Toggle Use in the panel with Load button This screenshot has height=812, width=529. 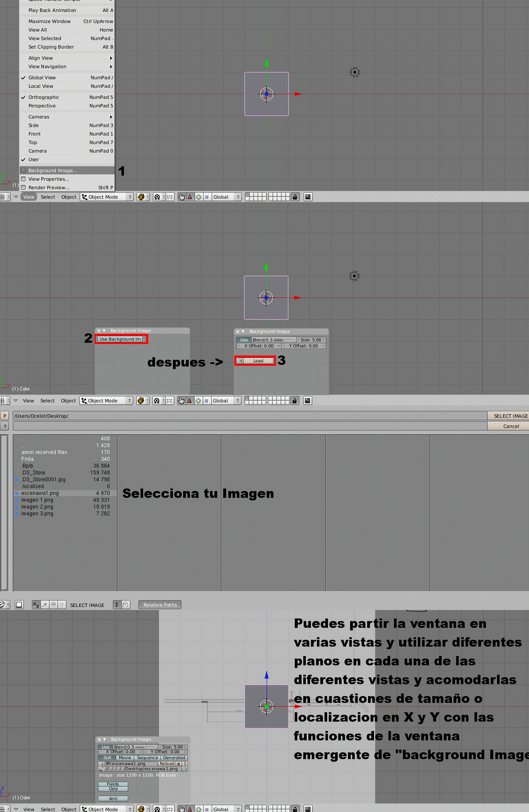244,340
